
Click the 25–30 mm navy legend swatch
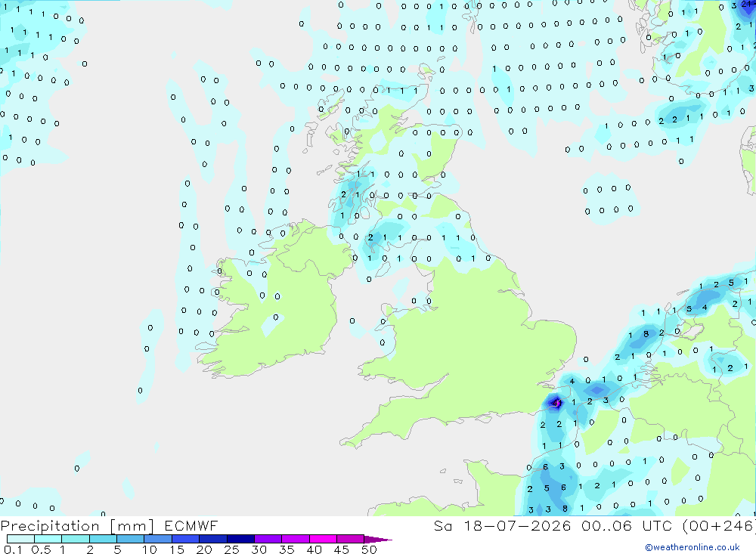240,539
